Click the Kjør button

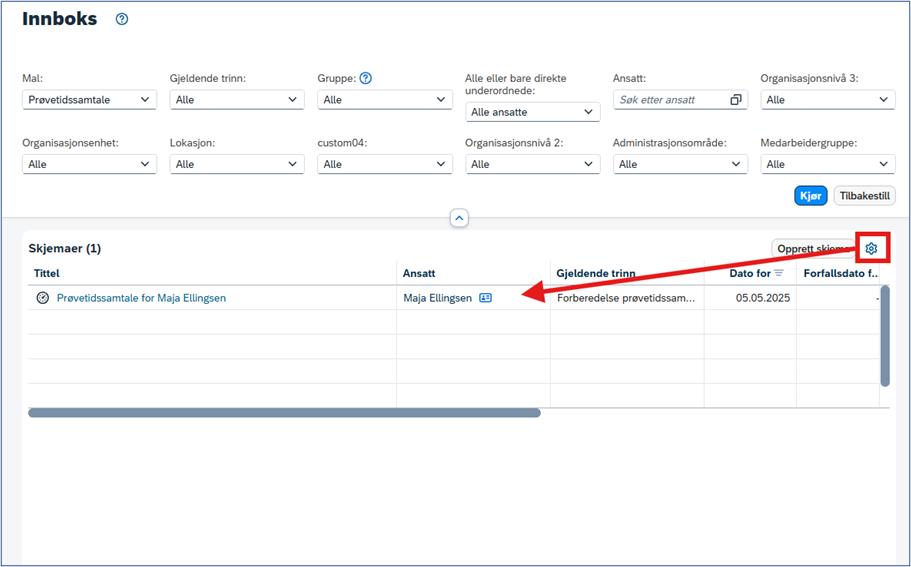[x=810, y=196]
